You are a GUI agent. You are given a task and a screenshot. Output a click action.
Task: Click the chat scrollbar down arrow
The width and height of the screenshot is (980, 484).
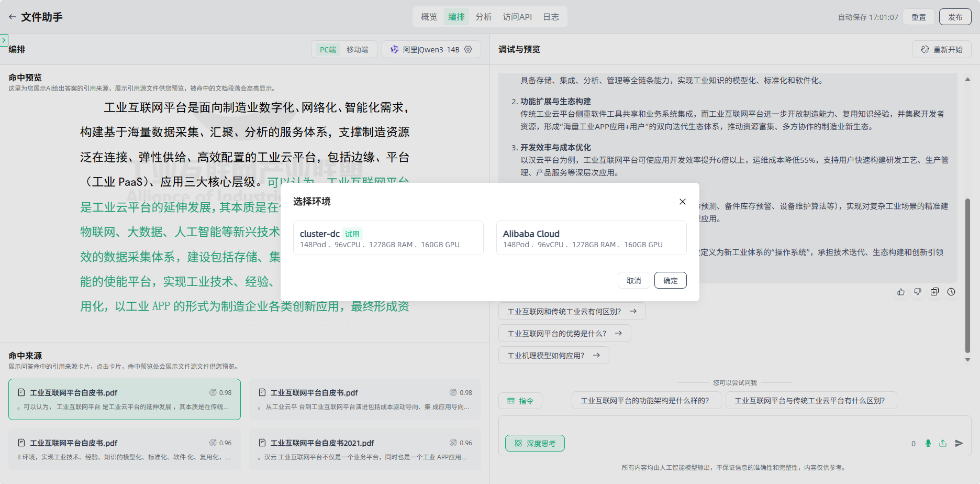967,359
